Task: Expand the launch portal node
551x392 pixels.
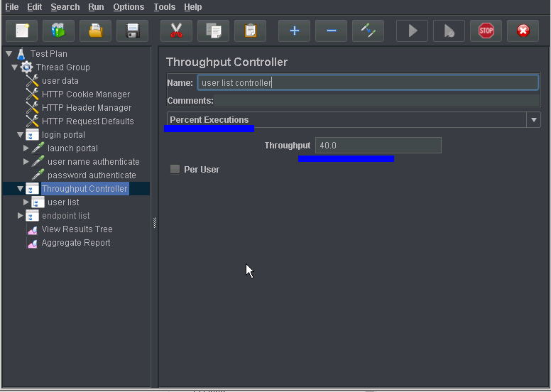Action: pos(26,148)
